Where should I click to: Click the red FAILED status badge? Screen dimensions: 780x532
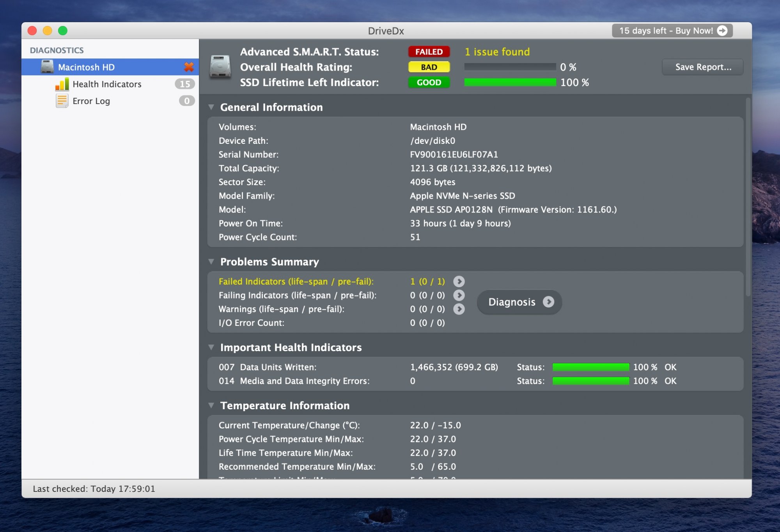click(x=429, y=52)
